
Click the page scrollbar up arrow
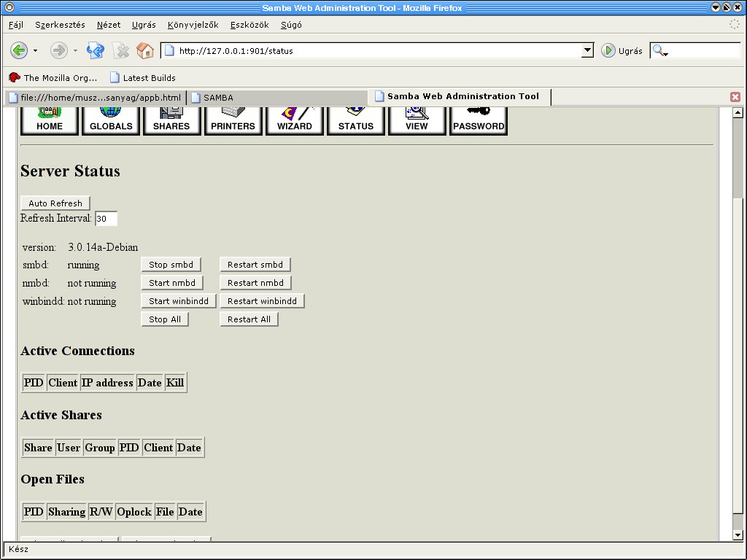pos(738,112)
